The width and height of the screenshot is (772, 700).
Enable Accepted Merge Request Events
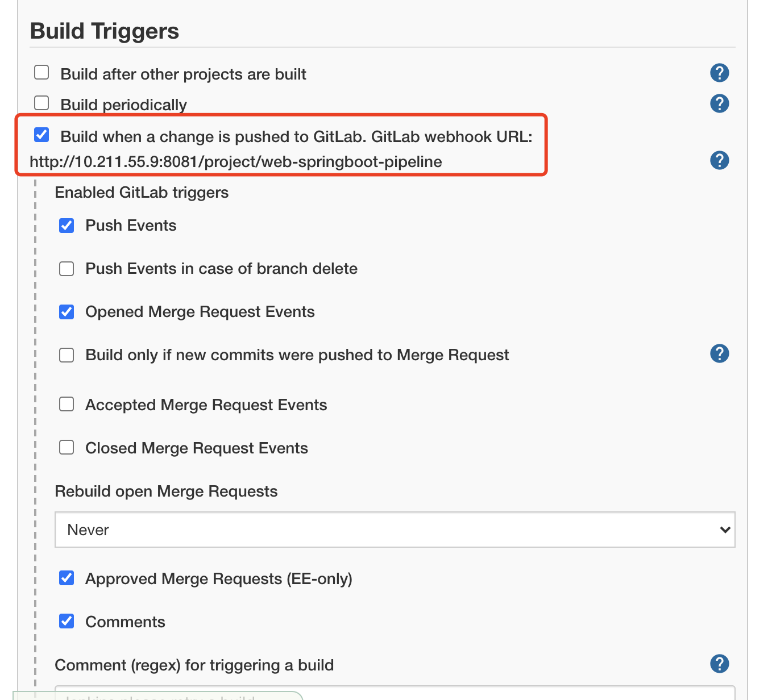pyautogui.click(x=67, y=404)
